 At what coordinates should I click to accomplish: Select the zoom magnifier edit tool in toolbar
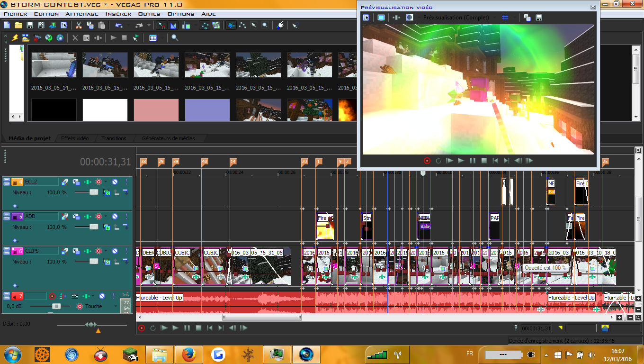265,25
